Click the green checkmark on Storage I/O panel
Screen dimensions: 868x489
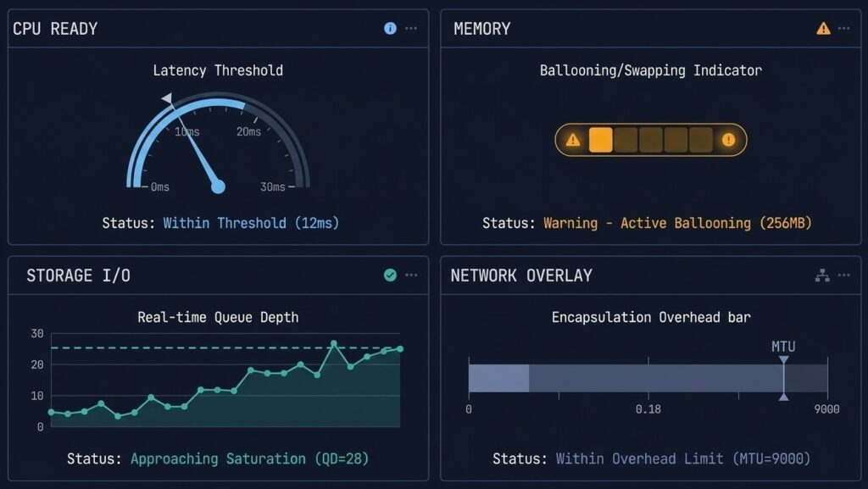pyautogui.click(x=388, y=275)
